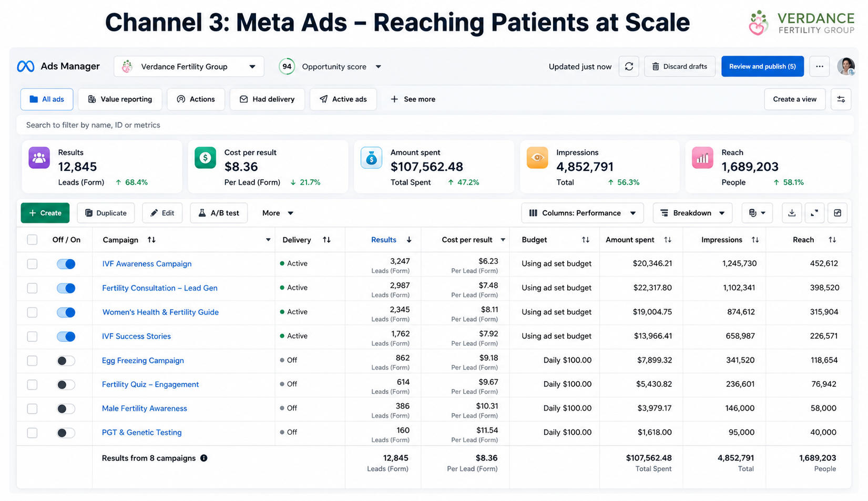Open the three-dot more options menu
This screenshot has height=501, width=868.
tap(820, 66)
